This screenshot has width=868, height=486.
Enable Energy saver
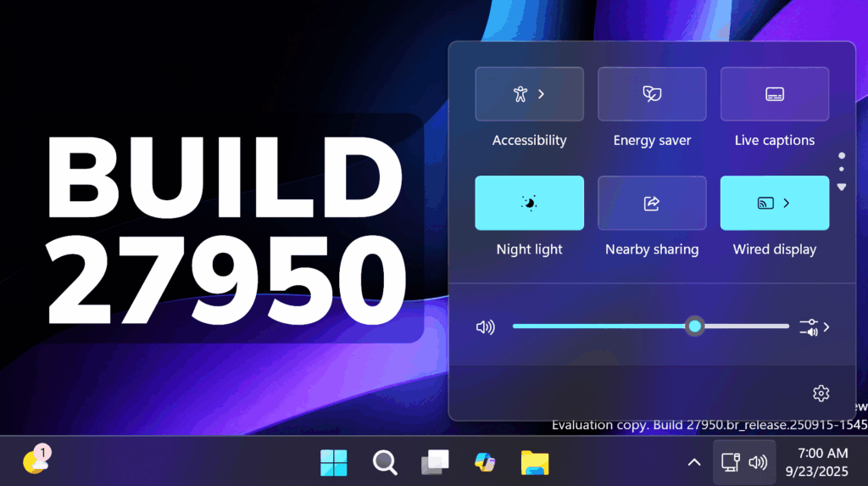[x=652, y=94]
